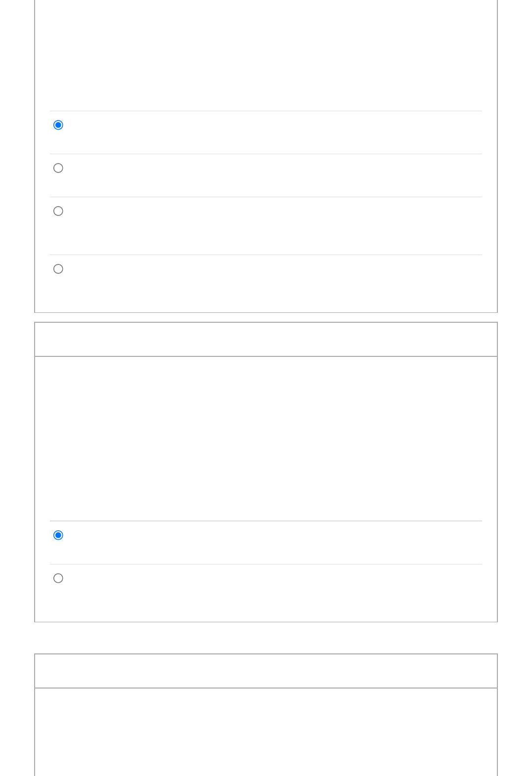
Task: Click the empty gap between the middle and bottom cards
Action: 266,638
